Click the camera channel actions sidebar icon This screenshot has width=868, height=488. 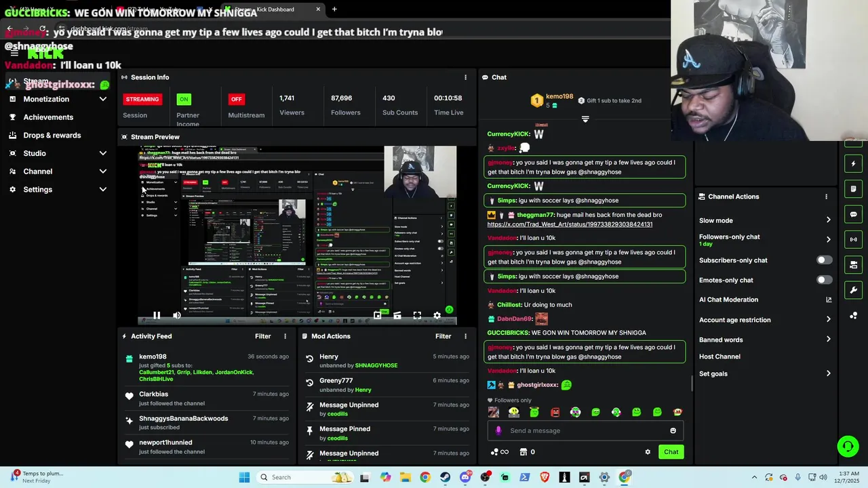click(x=854, y=265)
